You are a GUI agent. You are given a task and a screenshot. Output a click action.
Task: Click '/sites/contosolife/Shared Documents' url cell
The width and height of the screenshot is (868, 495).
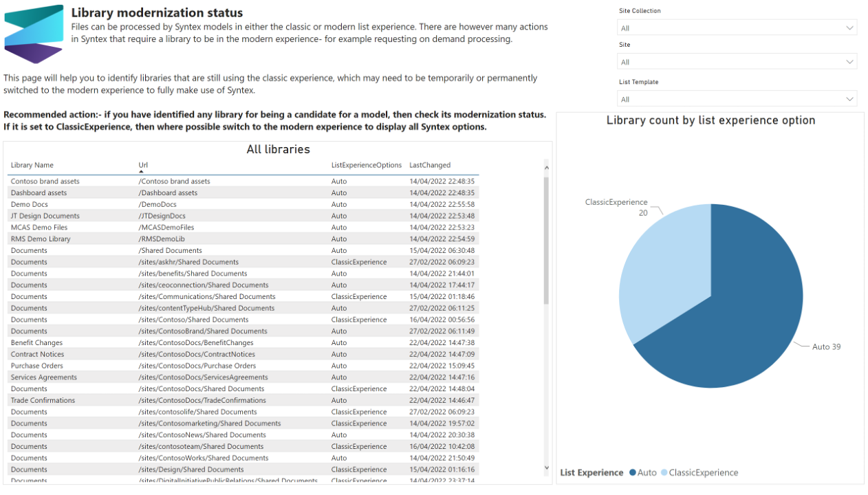[197, 412]
